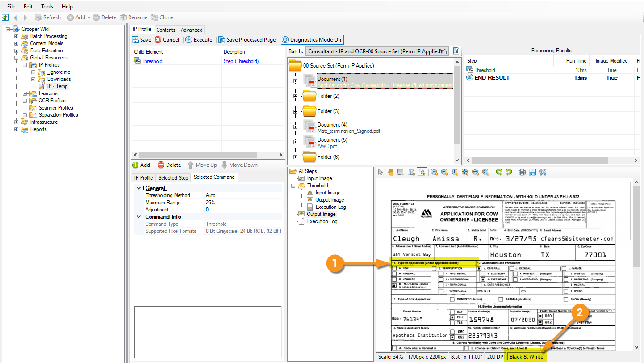
Task: Select the pan hand tool
Action: [x=391, y=172]
